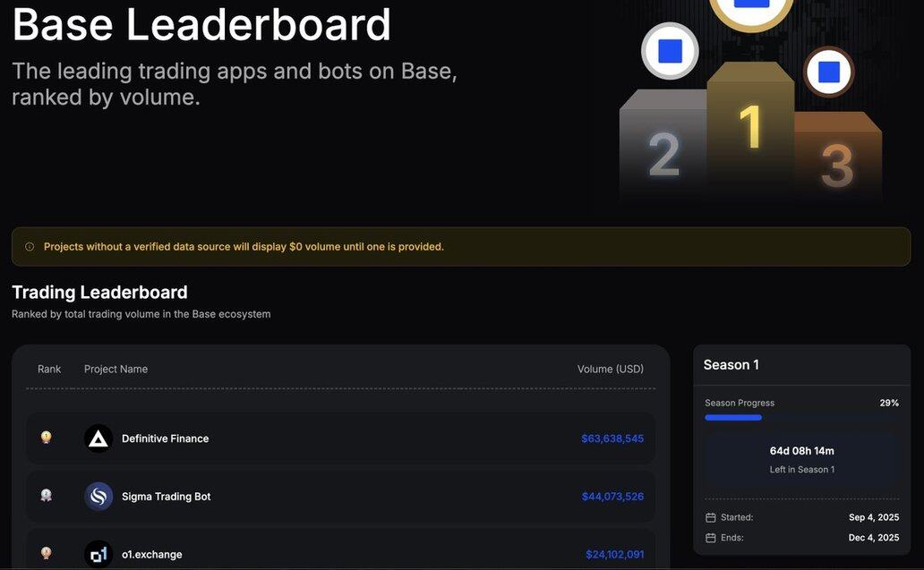
Task: Click the info icon in warning banner
Action: point(30,247)
